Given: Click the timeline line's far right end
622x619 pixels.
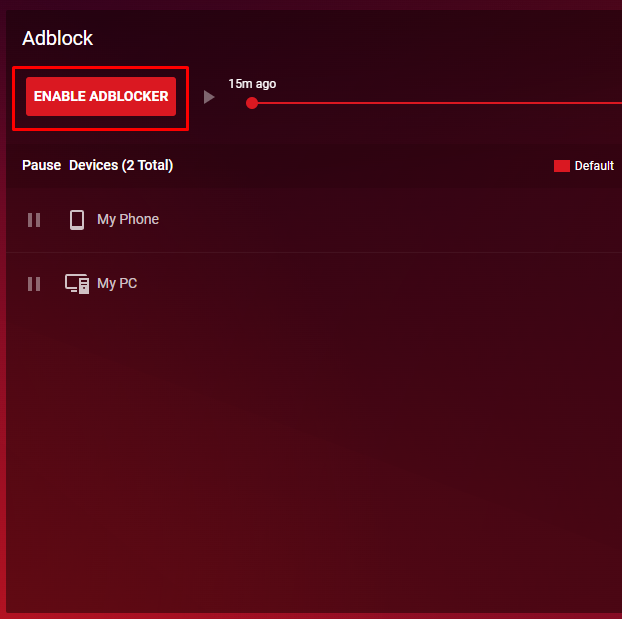Looking at the screenshot, I should (616, 102).
